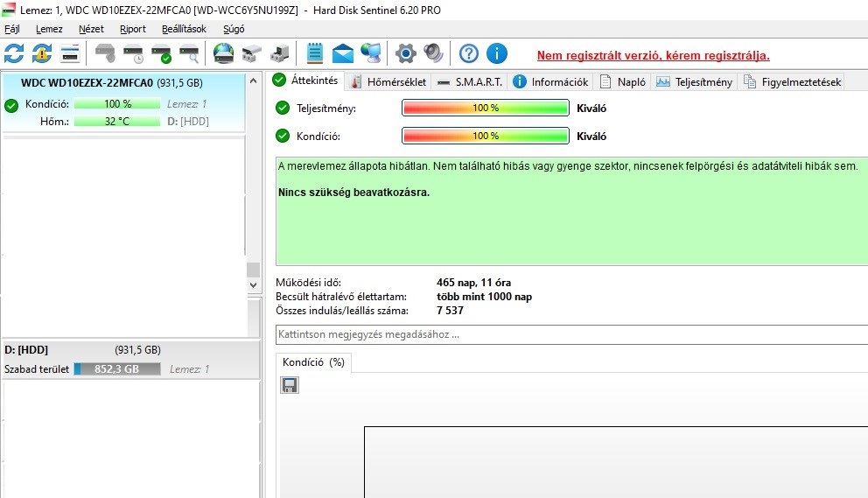Click the disk list scroll up arrow
Image resolution: width=868 pixels, height=498 pixels.
[253, 81]
